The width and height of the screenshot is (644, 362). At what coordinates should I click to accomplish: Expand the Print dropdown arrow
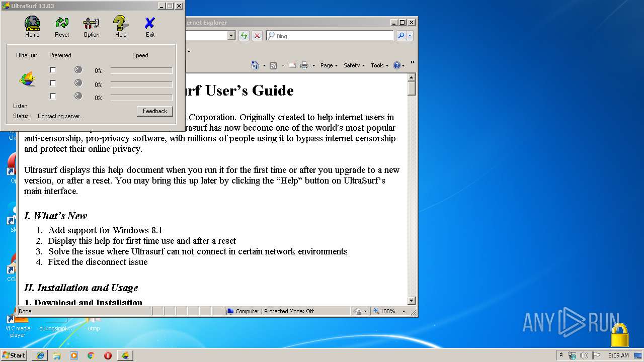pyautogui.click(x=313, y=65)
